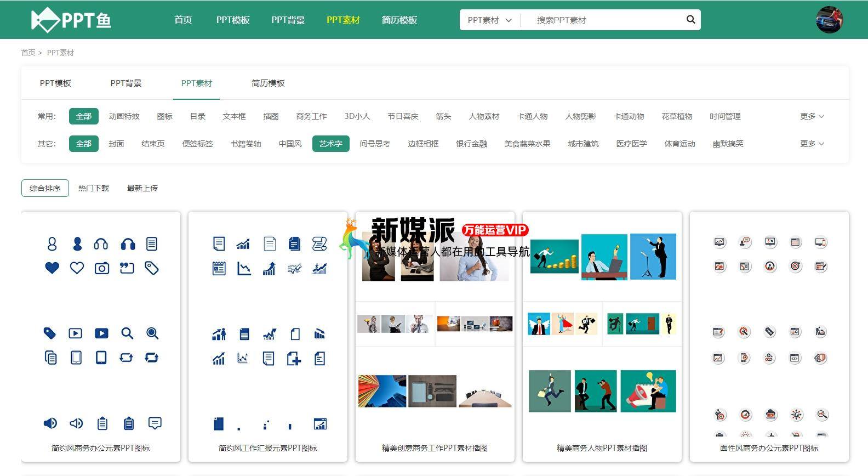The image size is (868, 476).
Task: Filter by 美食蔬菜水果 category
Action: [x=527, y=144]
